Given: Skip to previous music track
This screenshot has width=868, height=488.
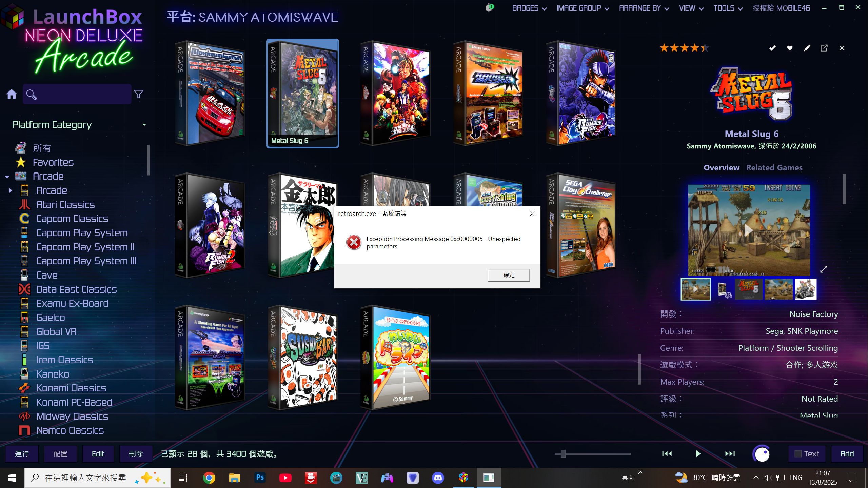Looking at the screenshot, I should click(667, 454).
